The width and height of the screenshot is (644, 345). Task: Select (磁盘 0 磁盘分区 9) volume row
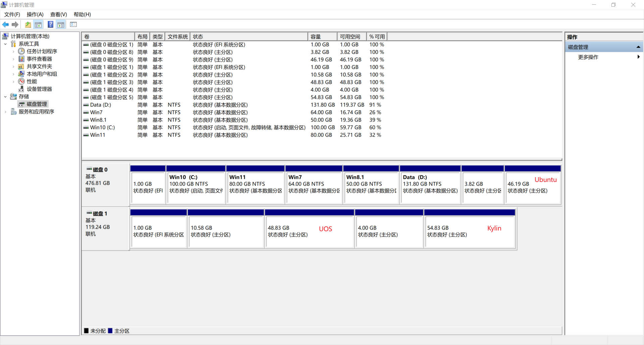click(235, 60)
